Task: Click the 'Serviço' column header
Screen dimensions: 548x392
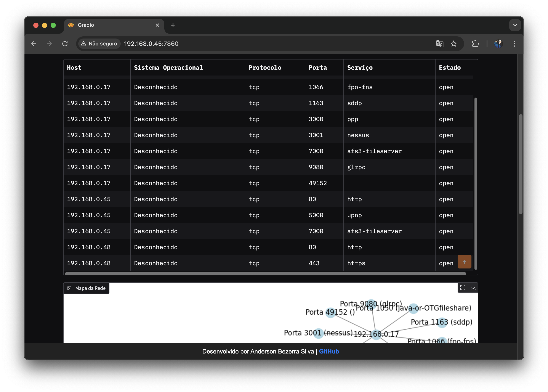Action: point(389,67)
